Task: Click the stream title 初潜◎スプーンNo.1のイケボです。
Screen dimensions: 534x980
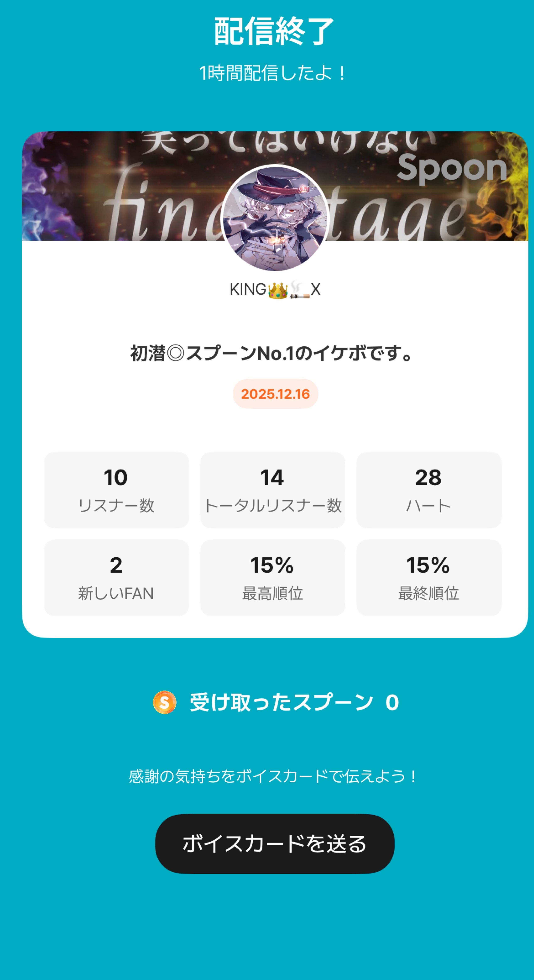Action: click(x=271, y=353)
